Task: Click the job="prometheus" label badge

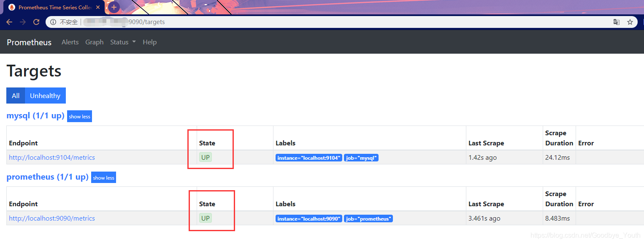Action: 368,218
